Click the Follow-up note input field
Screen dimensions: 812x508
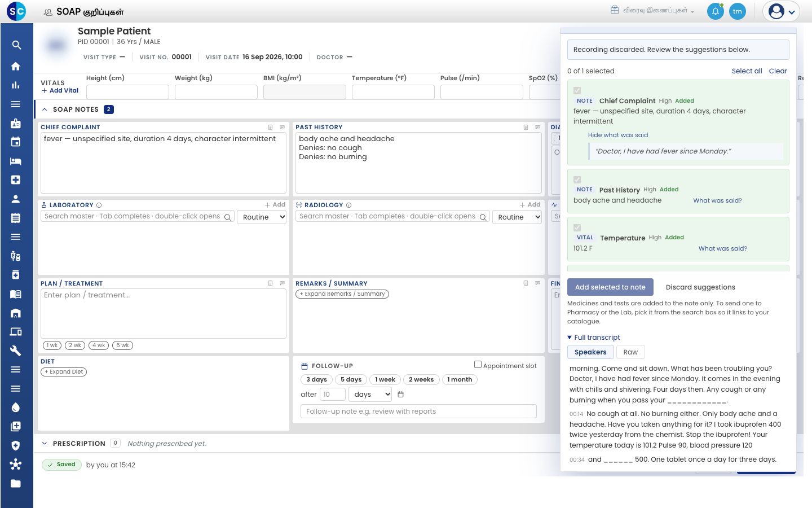(x=418, y=411)
